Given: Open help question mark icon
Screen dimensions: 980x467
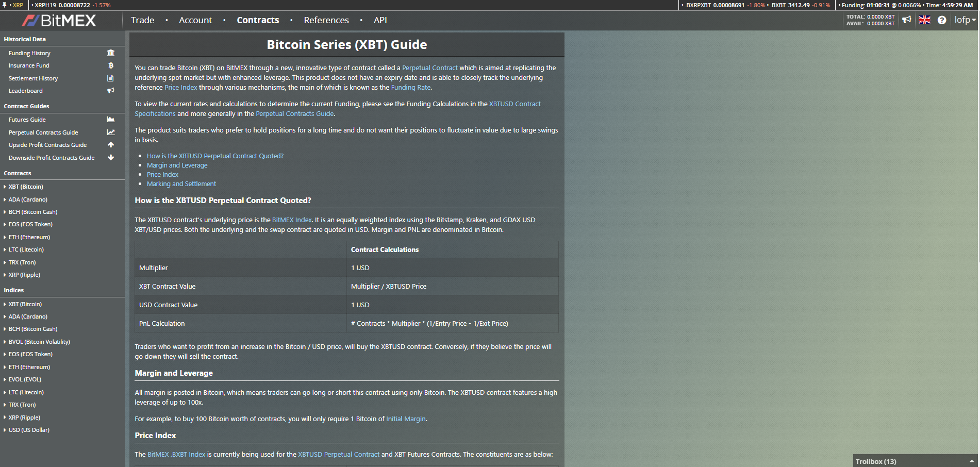Looking at the screenshot, I should pyautogui.click(x=942, y=20).
